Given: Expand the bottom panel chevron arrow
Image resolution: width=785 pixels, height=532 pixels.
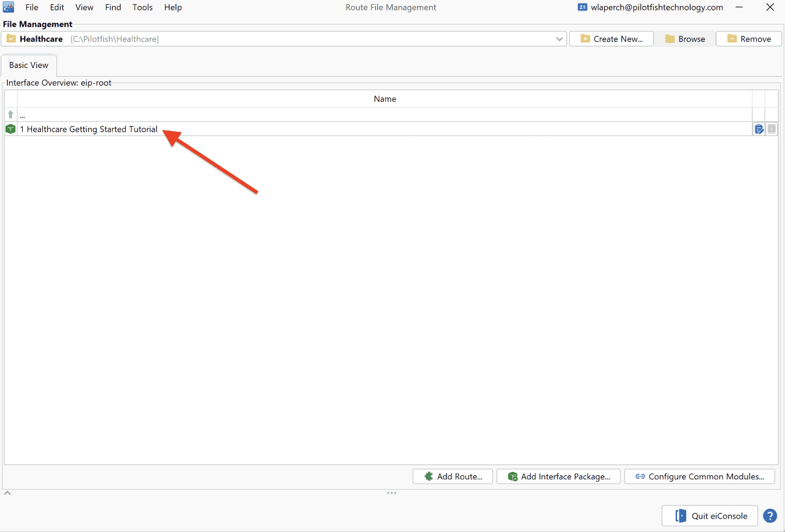Looking at the screenshot, I should (7, 493).
